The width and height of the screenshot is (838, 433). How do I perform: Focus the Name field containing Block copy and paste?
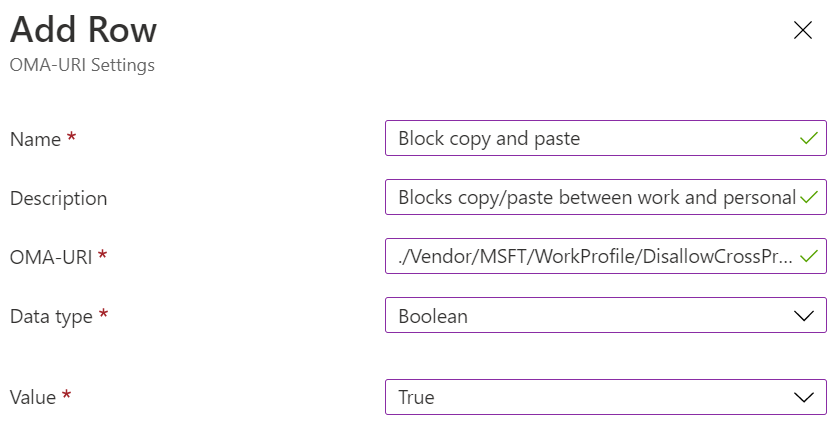click(x=606, y=138)
